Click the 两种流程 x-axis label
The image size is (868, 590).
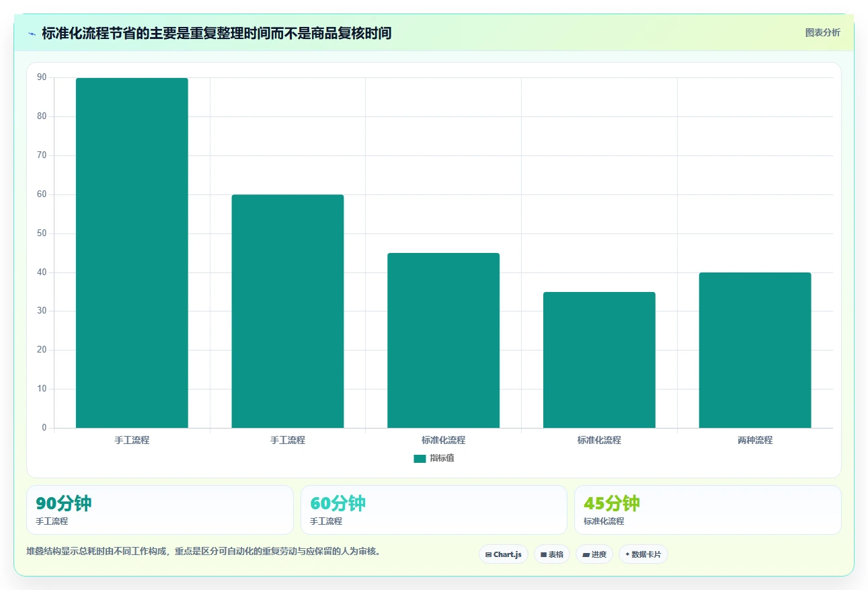coord(755,441)
